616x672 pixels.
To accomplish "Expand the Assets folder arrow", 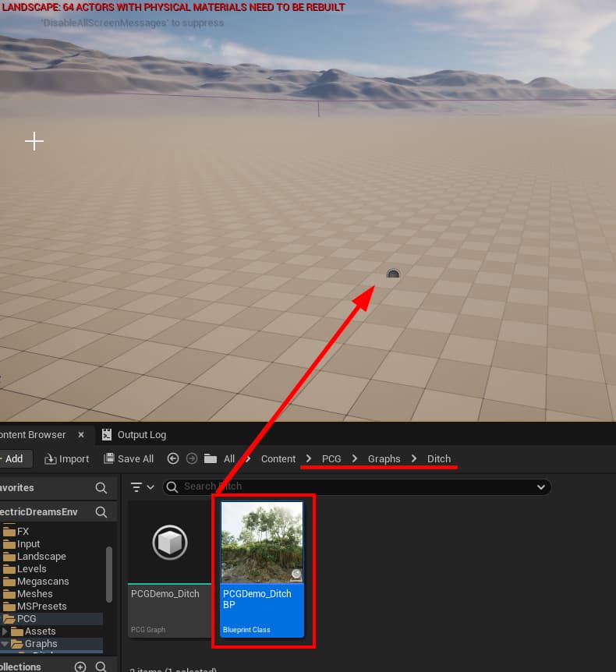I will pos(5,631).
